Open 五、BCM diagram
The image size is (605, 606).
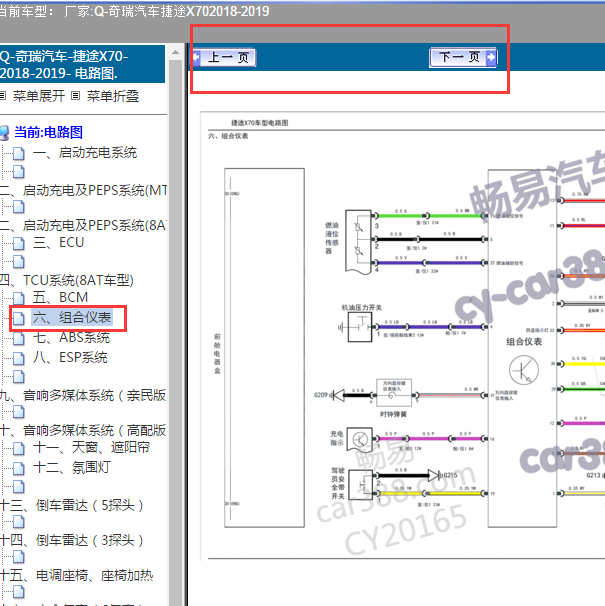pos(60,297)
